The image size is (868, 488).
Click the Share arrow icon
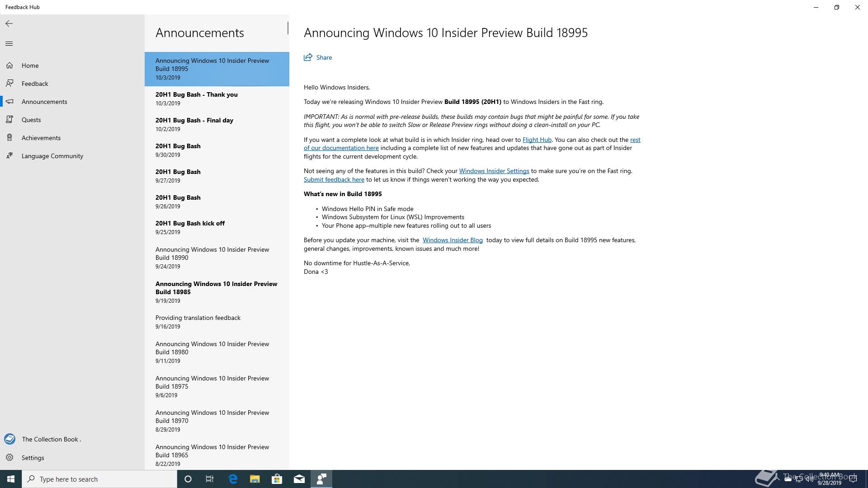click(308, 57)
